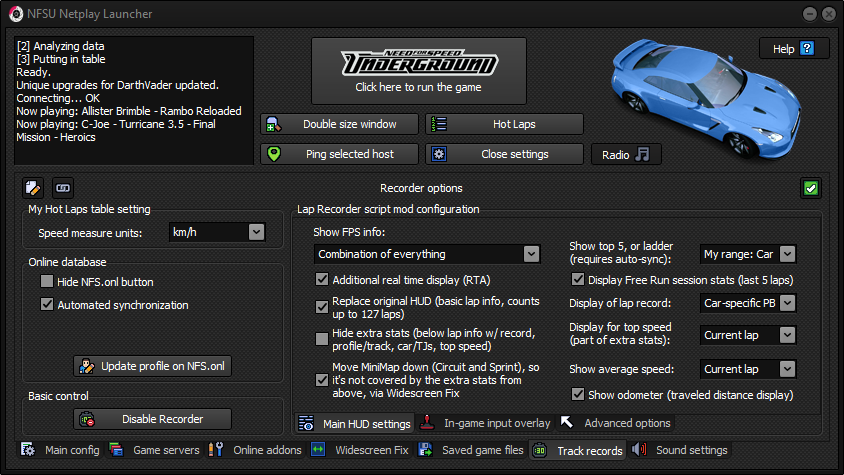Click the joystick icon for input overlay
Image resolution: width=844 pixels, height=475 pixels.
click(427, 423)
